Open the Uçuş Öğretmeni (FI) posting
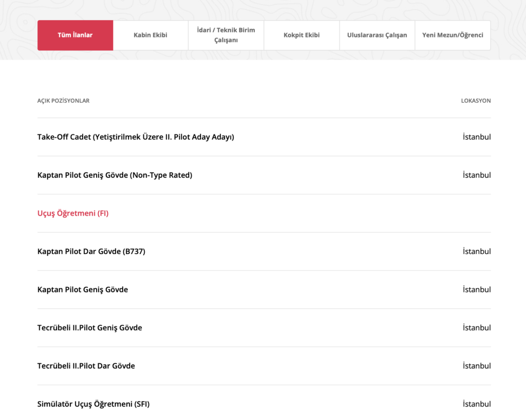The width and height of the screenshot is (526, 420). coord(73,214)
